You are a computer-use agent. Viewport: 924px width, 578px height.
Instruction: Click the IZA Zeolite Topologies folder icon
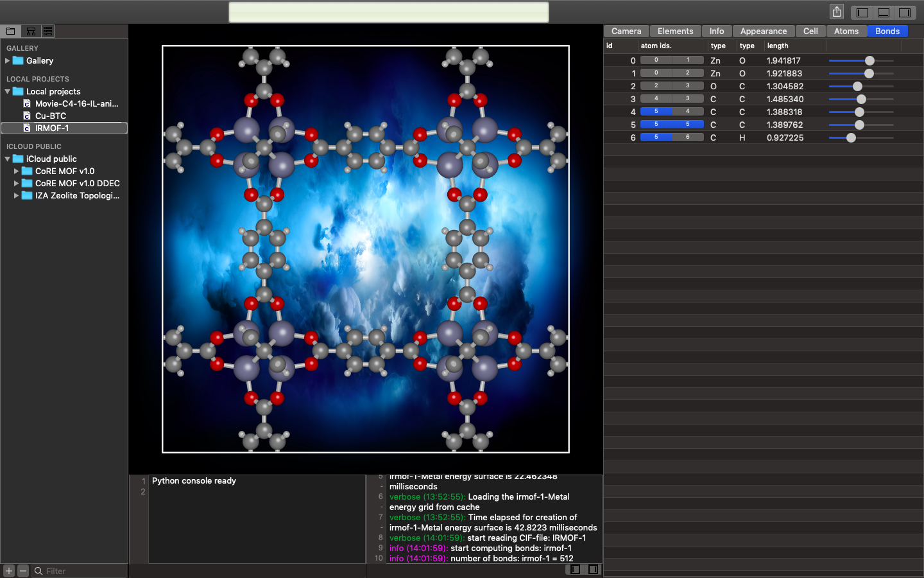[27, 195]
